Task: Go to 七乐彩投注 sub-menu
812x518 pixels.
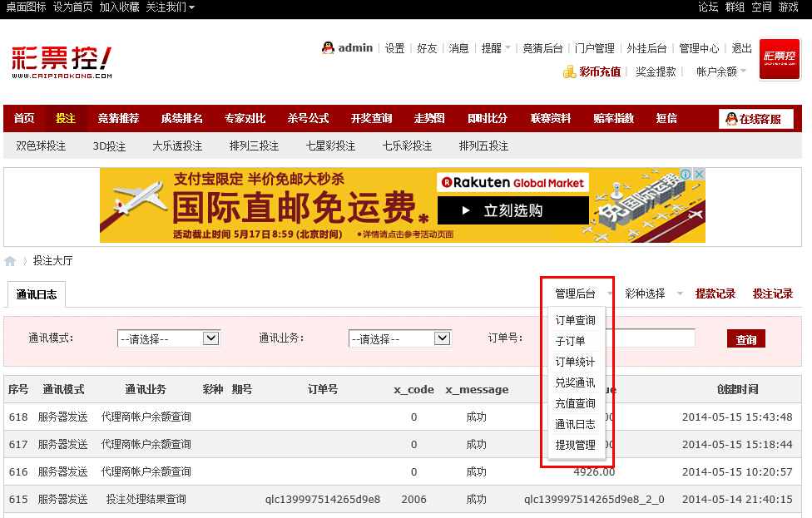Action: tap(407, 146)
